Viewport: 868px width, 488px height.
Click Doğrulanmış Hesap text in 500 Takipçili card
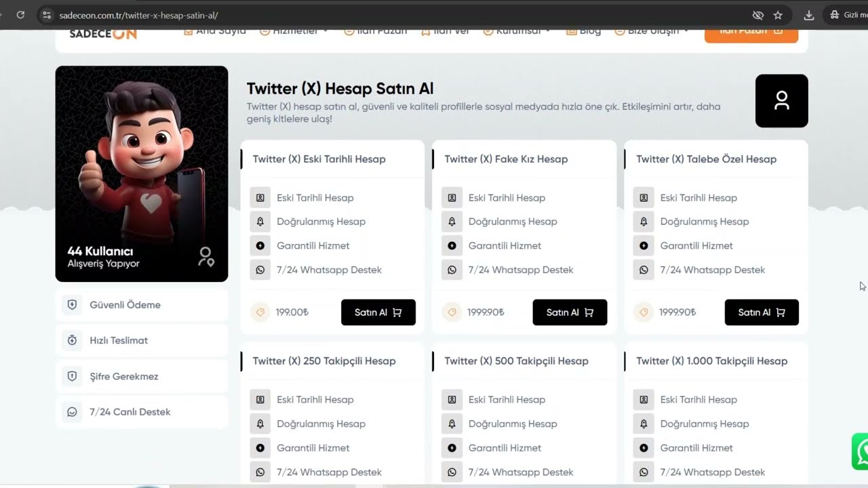[x=513, y=424]
